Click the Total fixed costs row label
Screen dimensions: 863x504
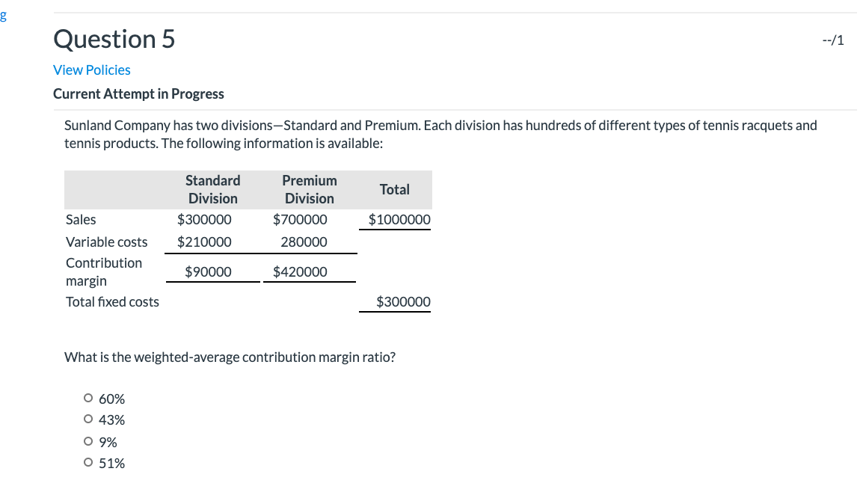(112, 301)
